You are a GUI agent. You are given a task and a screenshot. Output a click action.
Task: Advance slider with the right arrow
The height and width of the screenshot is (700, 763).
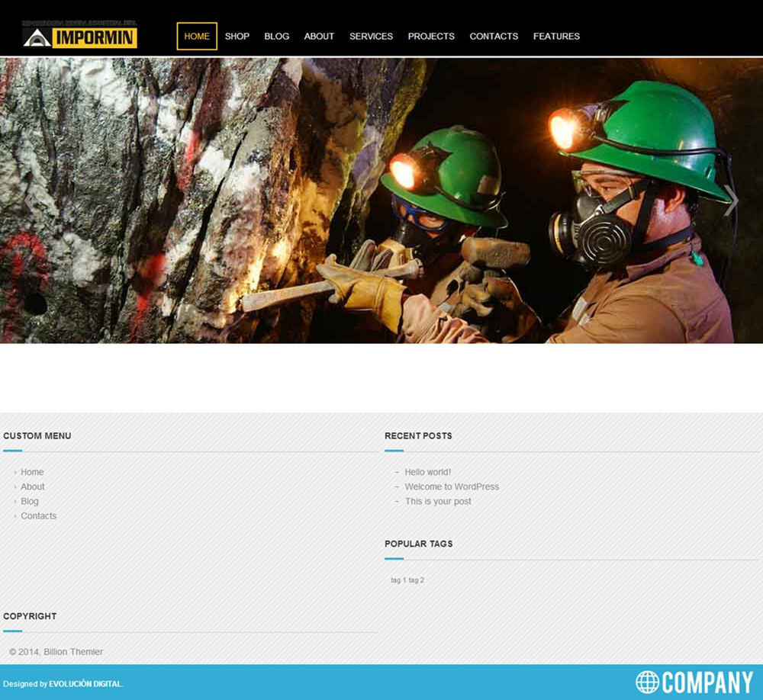point(730,201)
